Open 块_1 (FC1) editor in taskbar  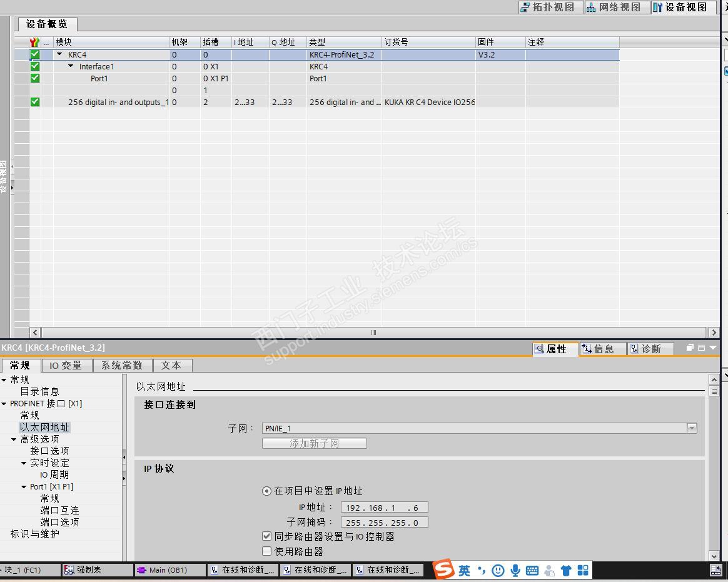[x=30, y=569]
